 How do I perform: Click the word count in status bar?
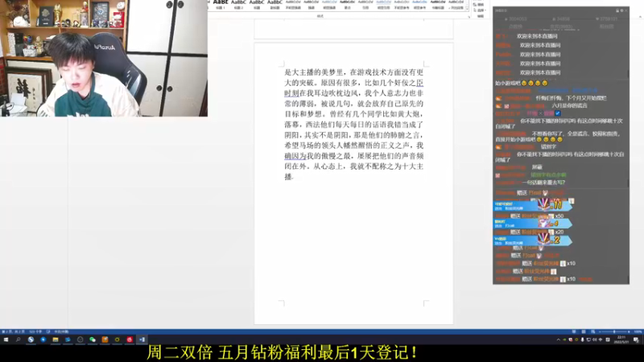pos(35,331)
